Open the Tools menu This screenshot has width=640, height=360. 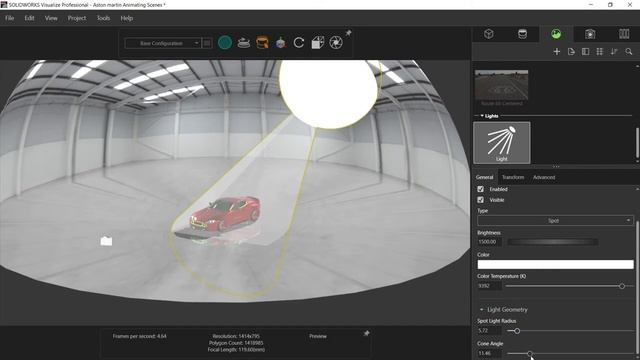coord(103,18)
